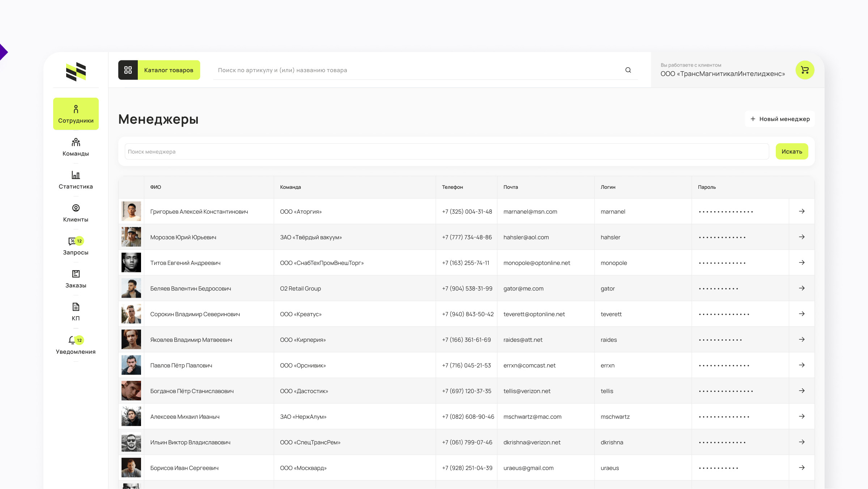868x489 pixels.
Task: Open catalog grid icon button
Action: (128, 70)
